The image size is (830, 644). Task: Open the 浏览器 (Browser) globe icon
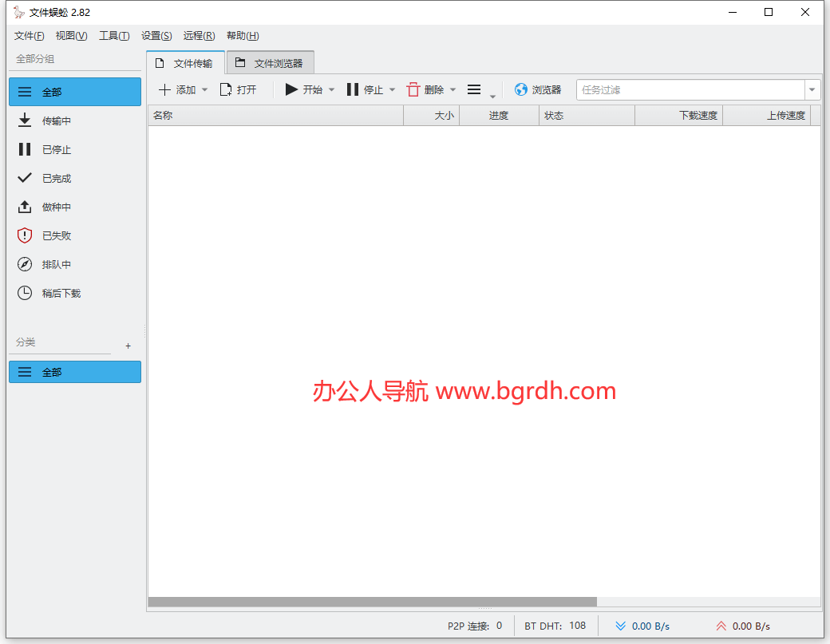521,90
